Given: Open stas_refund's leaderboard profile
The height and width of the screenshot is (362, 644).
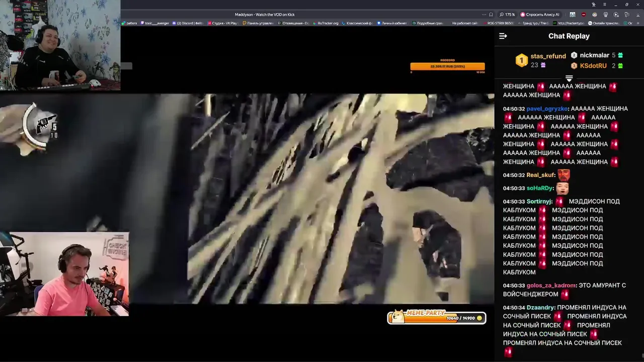Looking at the screenshot, I should tap(548, 56).
